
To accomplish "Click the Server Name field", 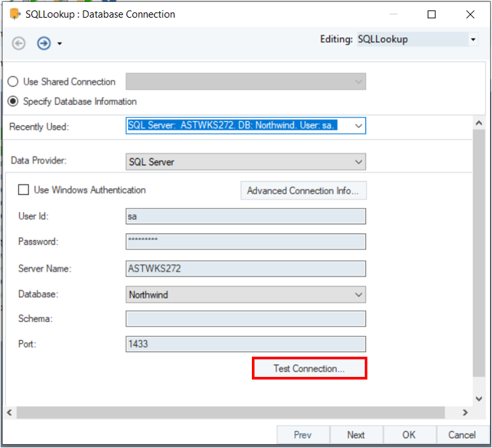I will 245,268.
